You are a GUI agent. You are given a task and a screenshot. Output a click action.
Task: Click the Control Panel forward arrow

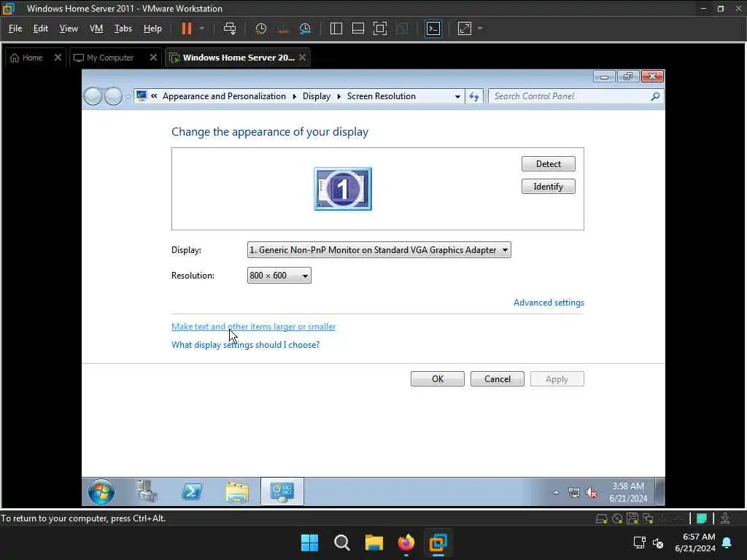113,96
